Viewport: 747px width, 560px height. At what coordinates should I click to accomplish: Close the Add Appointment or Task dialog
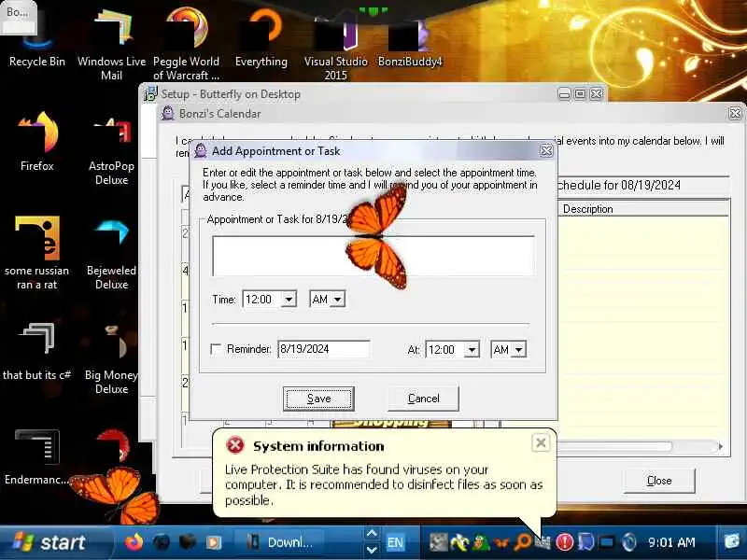[546, 151]
